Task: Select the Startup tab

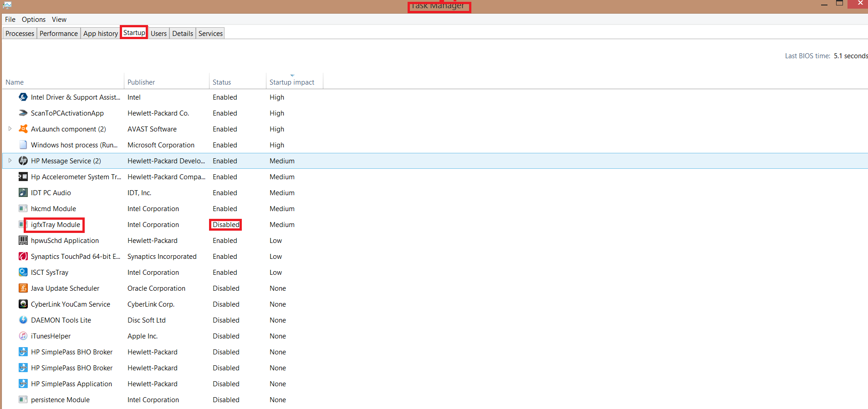Action: [134, 33]
